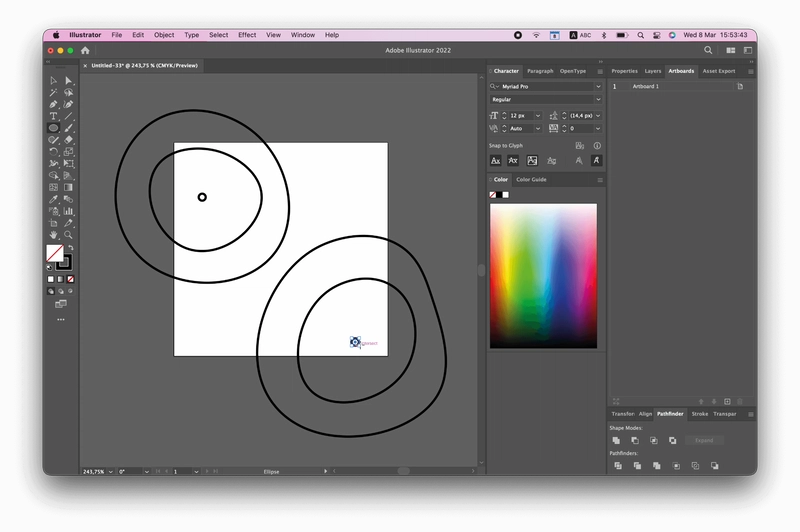Activate the Magic Wand tool
The image size is (800, 532).
(x=53, y=92)
